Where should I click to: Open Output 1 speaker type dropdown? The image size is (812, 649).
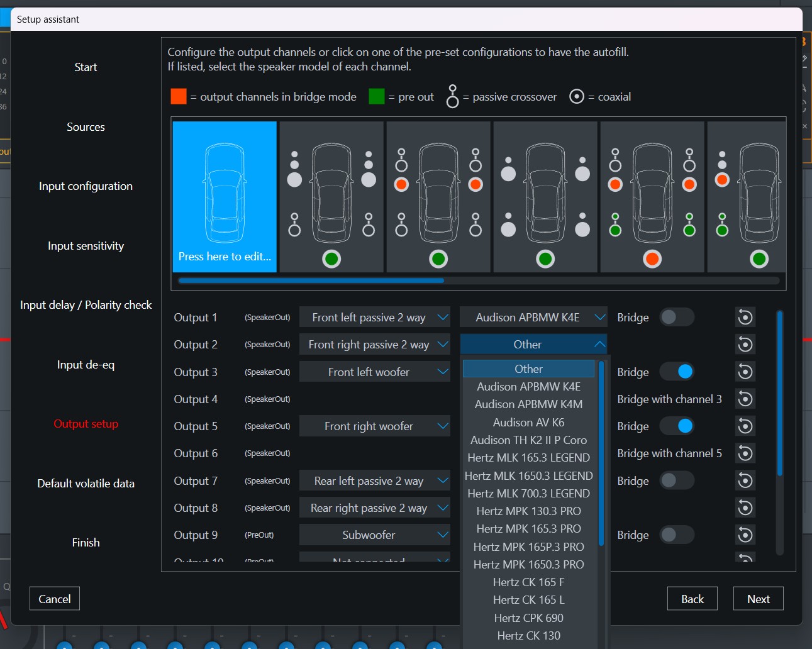[375, 317]
